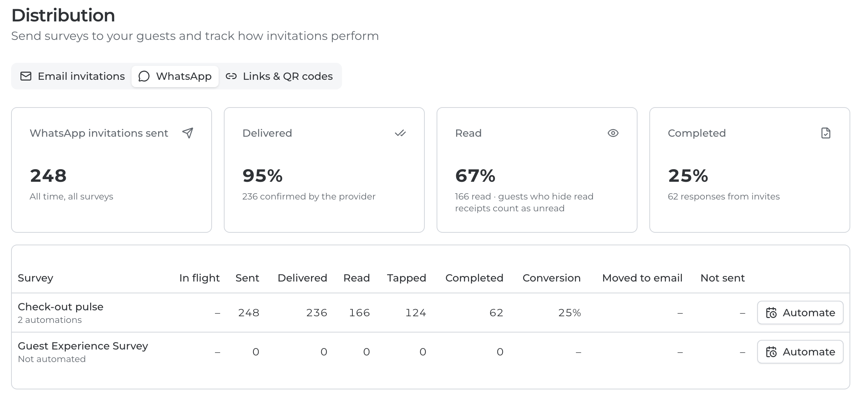This screenshot has height=399, width=868.
Task: Select the Guest Experience Survey name
Action: 83,346
